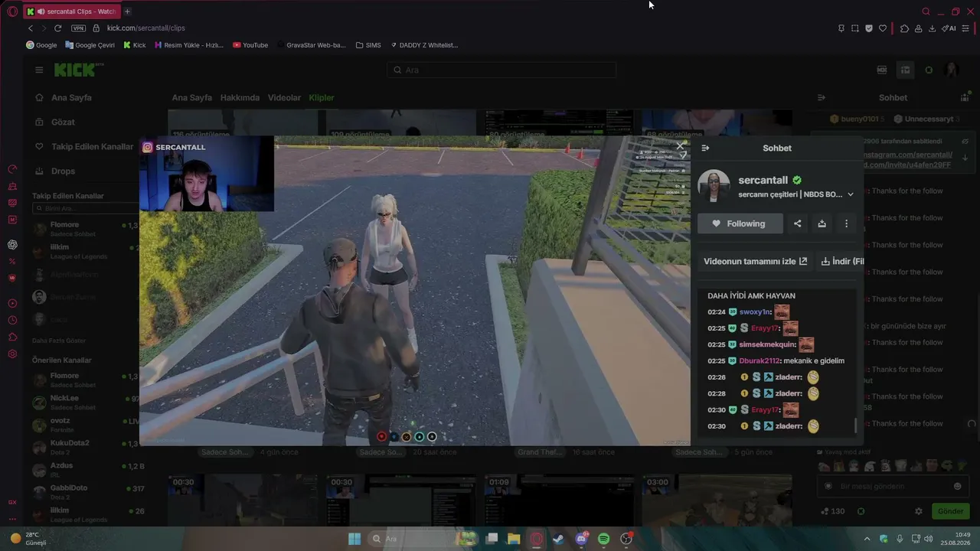This screenshot has height=551, width=980.
Task: Collapse the main Sohbet chat panel
Action: [x=822, y=98]
